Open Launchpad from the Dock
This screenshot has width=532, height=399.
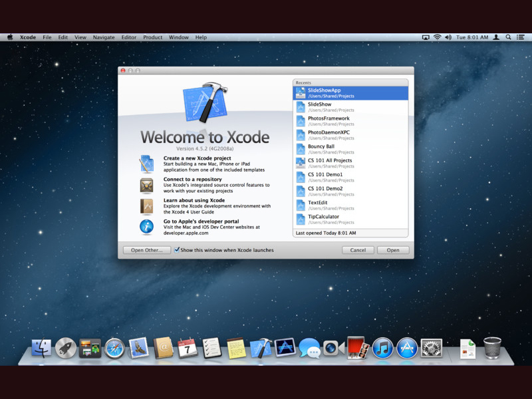coord(66,348)
